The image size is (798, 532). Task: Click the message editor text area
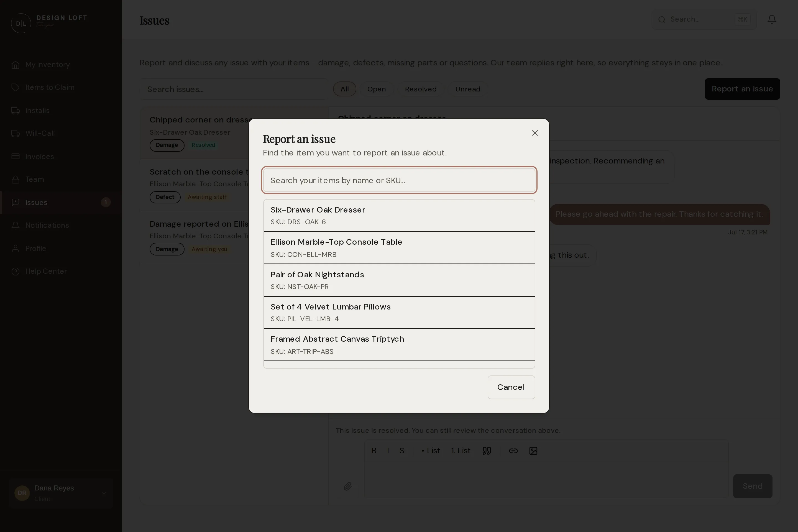[x=546, y=480]
